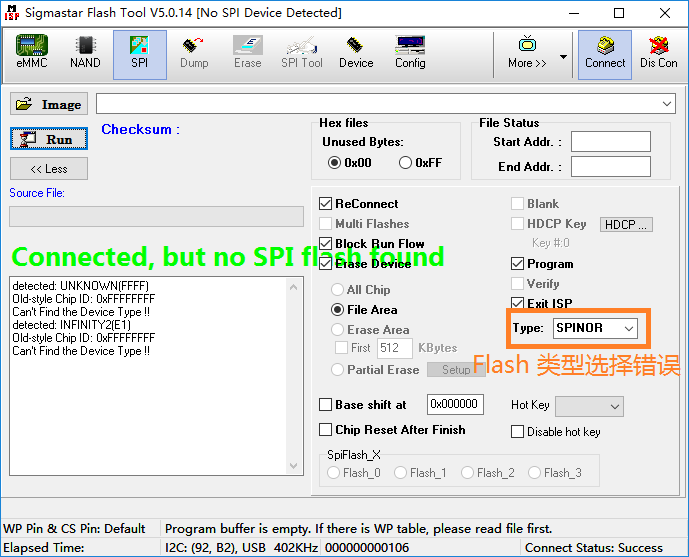689x557 pixels.
Task: Enable Chip Reset After Finish
Action: [x=326, y=430]
